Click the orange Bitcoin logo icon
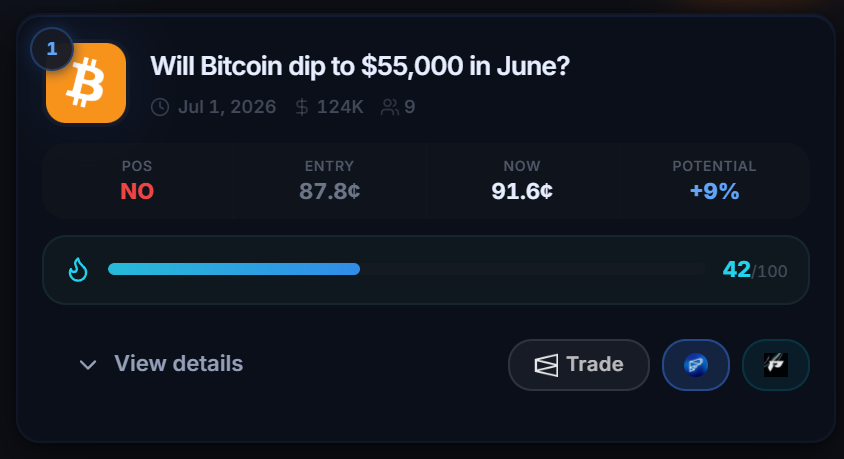The height and width of the screenshot is (459, 844). tap(86, 83)
